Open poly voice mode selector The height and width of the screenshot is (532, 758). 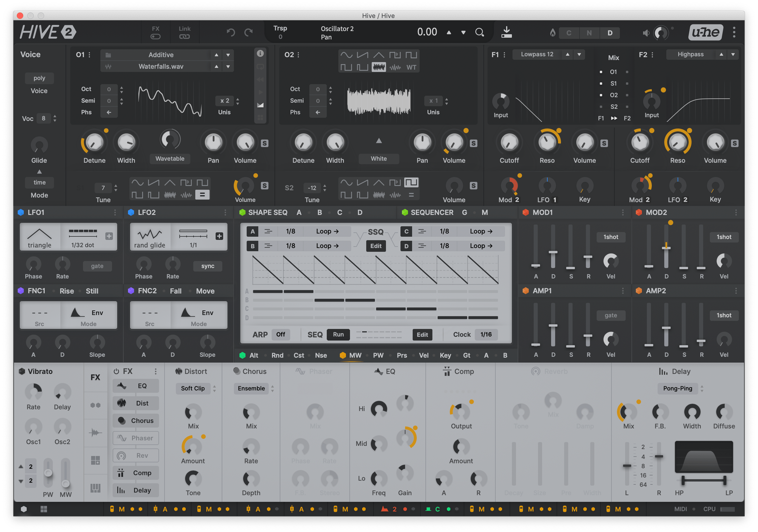39,78
